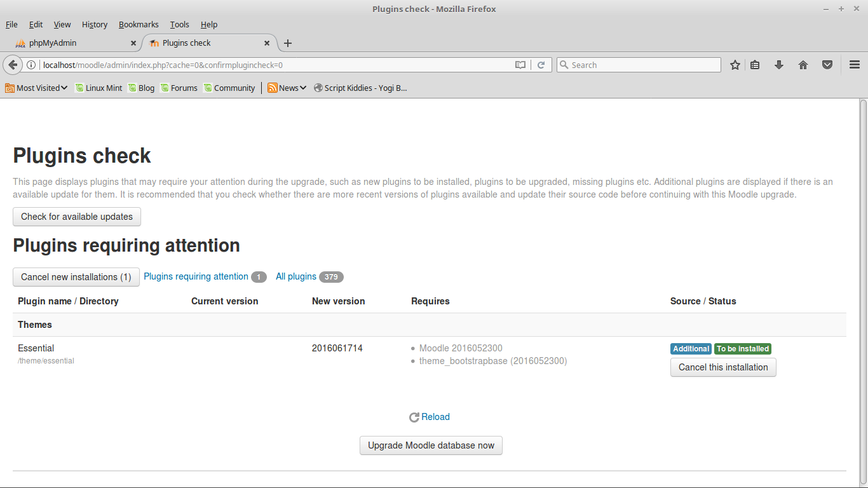Open the Firefox home page icon
This screenshot has height=488, width=868.
803,64
